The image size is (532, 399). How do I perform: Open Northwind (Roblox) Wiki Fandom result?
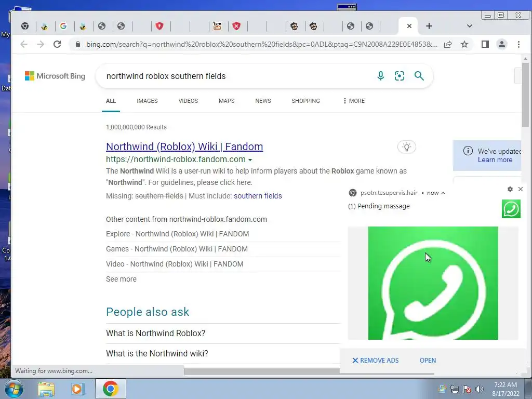pyautogui.click(x=184, y=146)
